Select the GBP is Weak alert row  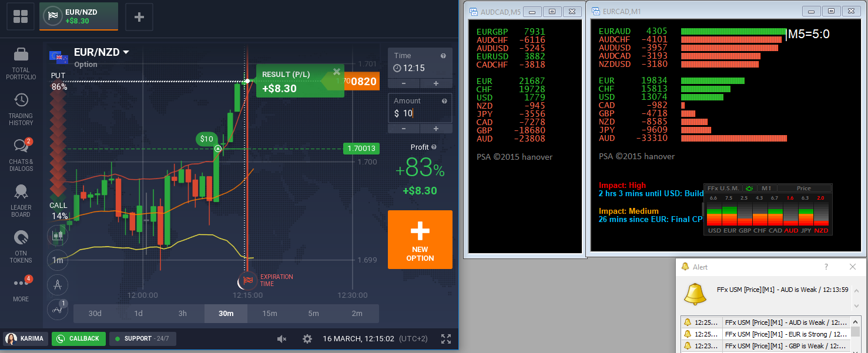[x=765, y=346]
